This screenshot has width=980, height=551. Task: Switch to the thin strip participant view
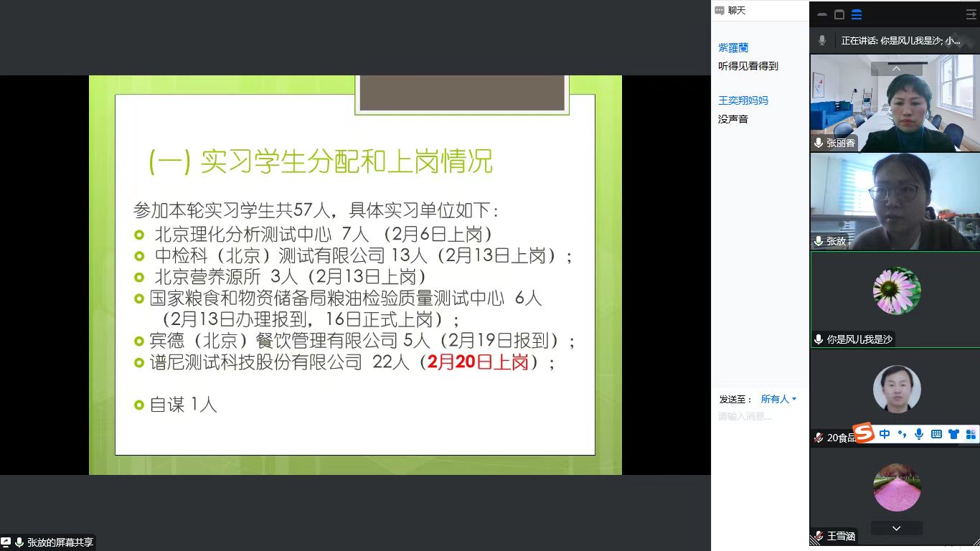(822, 14)
